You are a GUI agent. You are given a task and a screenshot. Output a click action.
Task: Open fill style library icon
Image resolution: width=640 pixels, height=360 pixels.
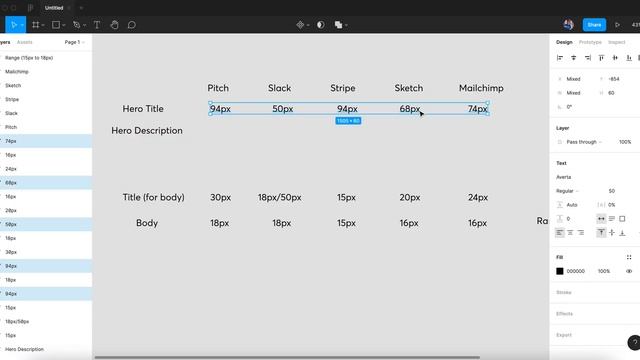click(629, 257)
